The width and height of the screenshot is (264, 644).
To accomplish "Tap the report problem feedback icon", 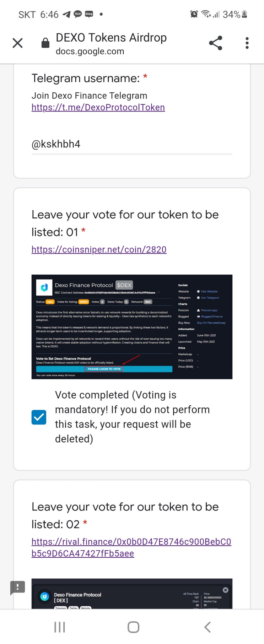I will point(17,587).
